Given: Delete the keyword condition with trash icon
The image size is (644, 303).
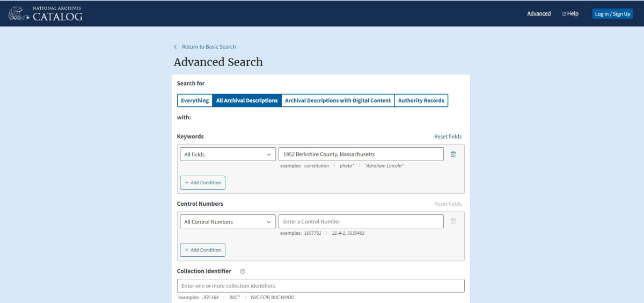Looking at the screenshot, I should coord(453,154).
